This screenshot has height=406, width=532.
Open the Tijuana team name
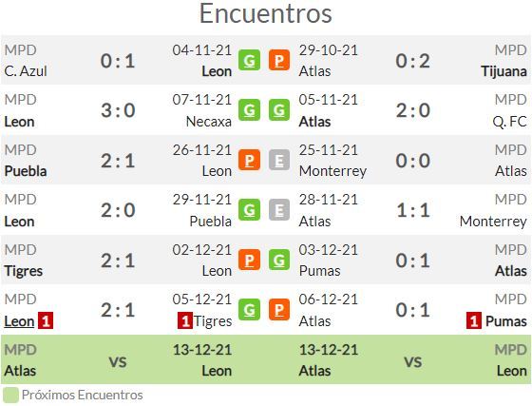[x=503, y=71]
